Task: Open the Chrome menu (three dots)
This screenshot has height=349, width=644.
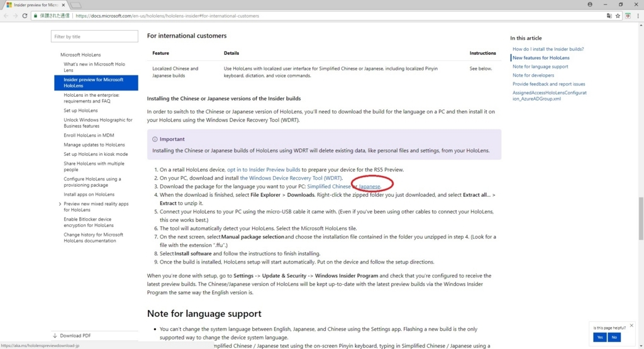Action: [x=638, y=16]
